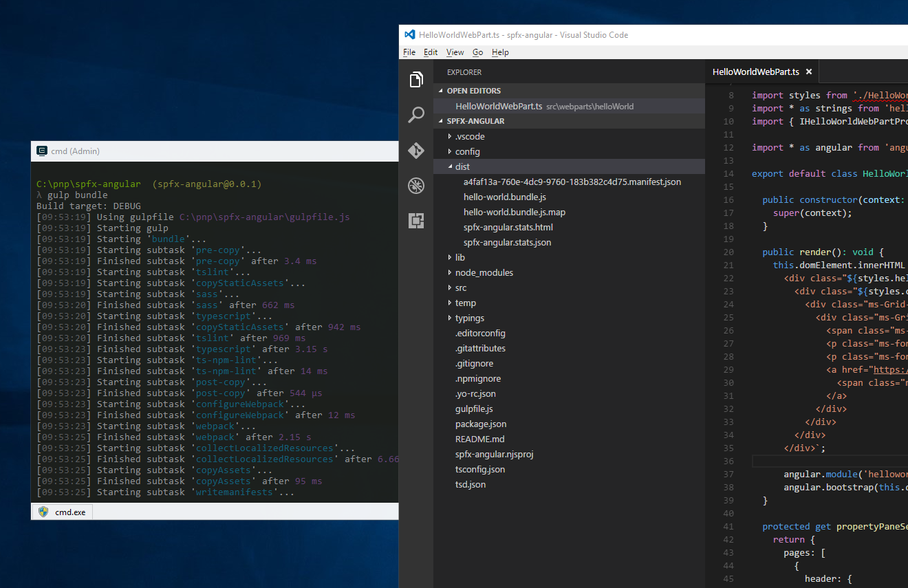Click 'Build target: DEBUG' line in cmd
Viewport: 908px width, 588px height.
click(89, 206)
